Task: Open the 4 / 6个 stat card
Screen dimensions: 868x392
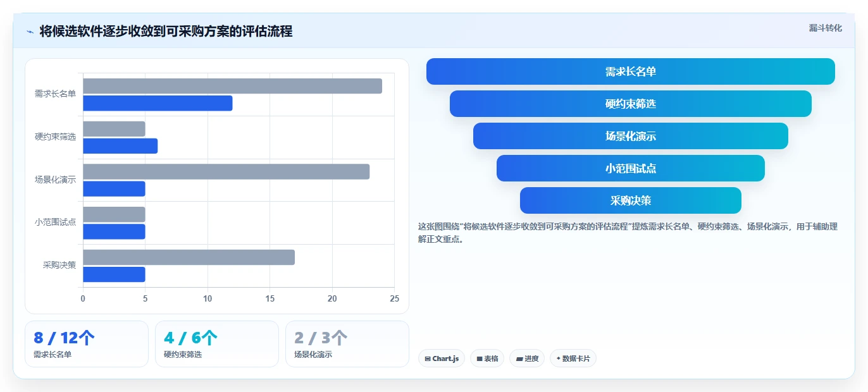Action: pos(217,344)
